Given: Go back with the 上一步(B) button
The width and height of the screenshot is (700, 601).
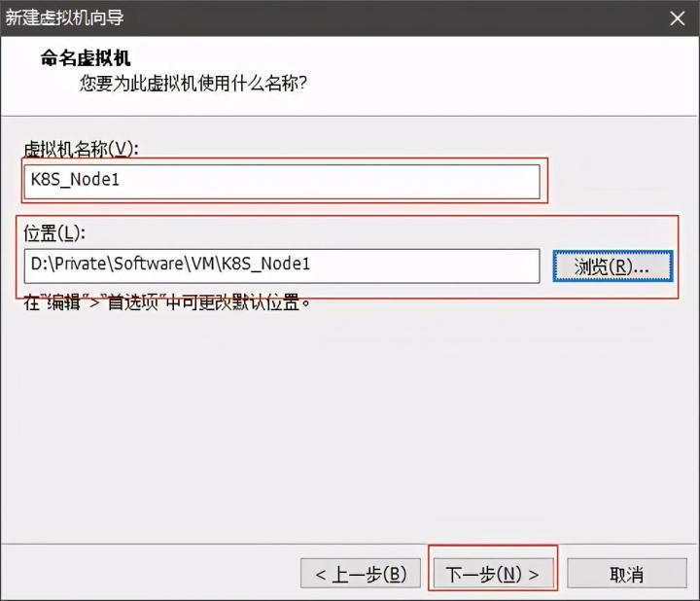Looking at the screenshot, I should [x=360, y=573].
